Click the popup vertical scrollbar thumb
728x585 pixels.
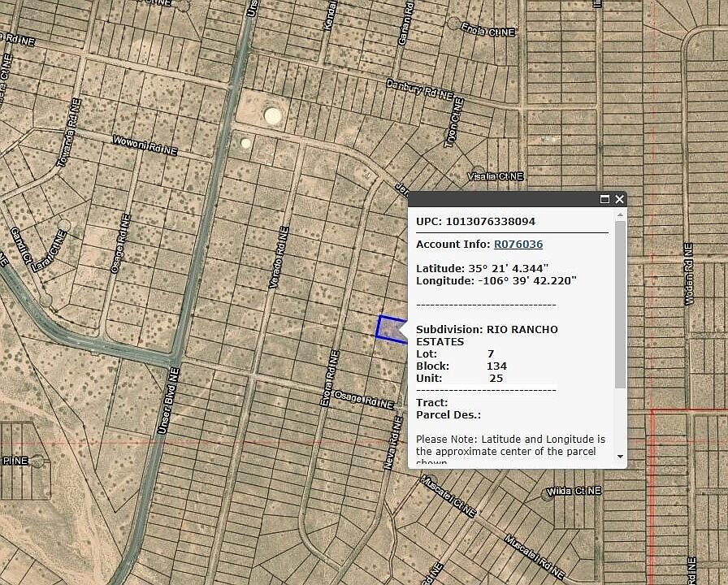point(621,305)
